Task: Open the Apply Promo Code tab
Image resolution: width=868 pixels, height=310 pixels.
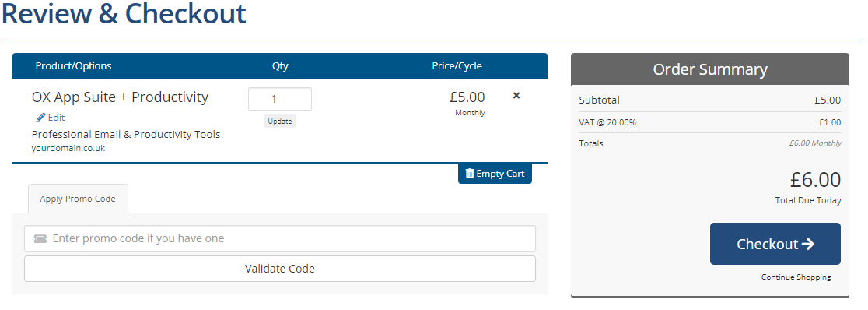Action: point(78,199)
